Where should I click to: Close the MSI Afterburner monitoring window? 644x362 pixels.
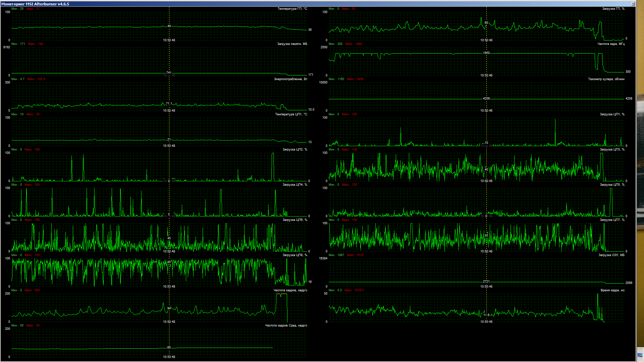click(x=633, y=4)
